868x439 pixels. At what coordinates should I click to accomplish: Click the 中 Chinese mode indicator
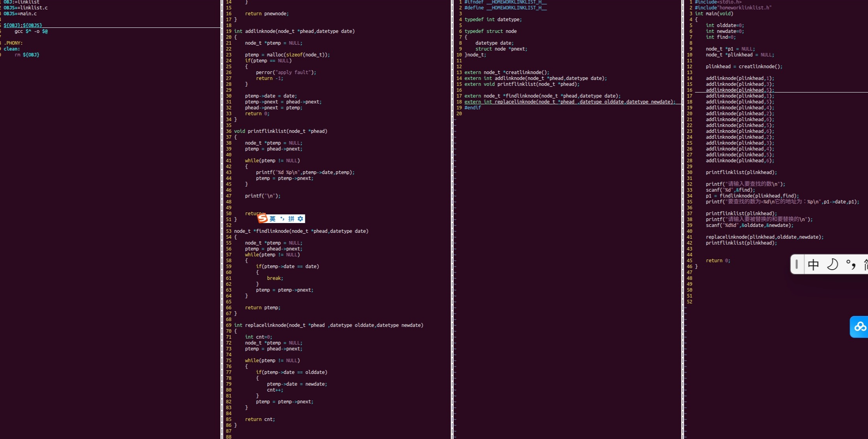[813, 265]
